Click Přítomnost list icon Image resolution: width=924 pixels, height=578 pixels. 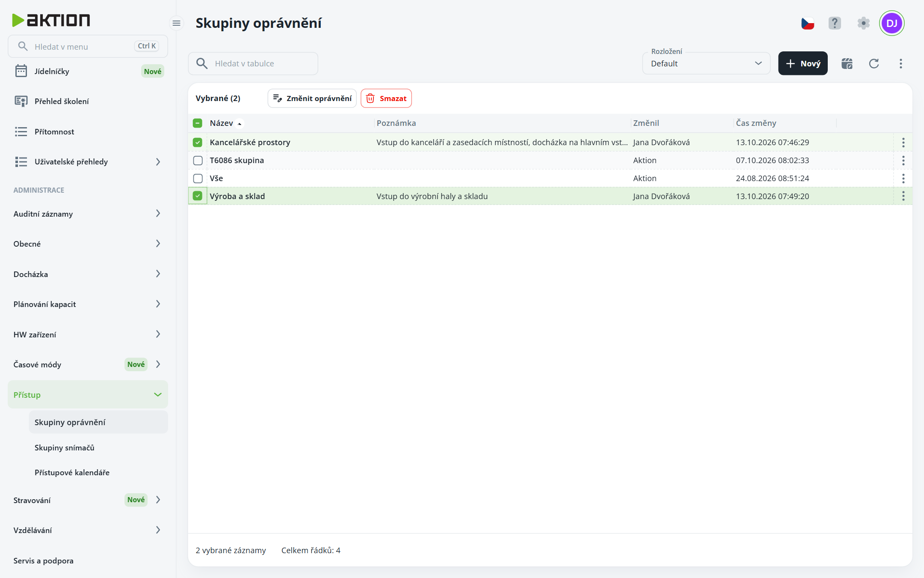pyautogui.click(x=21, y=131)
